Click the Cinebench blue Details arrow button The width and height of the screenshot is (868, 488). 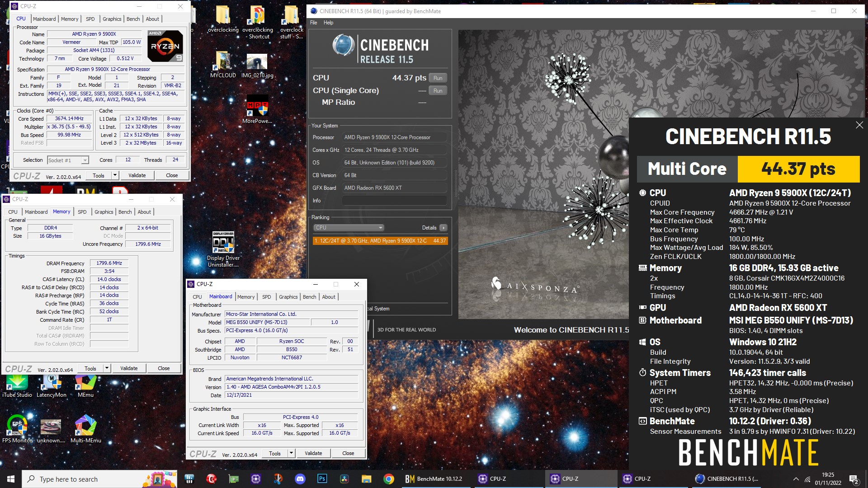443,228
